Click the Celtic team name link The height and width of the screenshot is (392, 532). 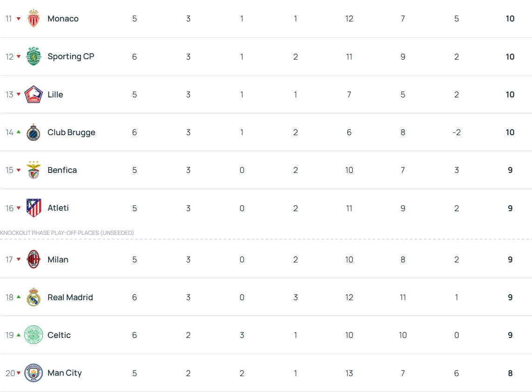pos(59,335)
